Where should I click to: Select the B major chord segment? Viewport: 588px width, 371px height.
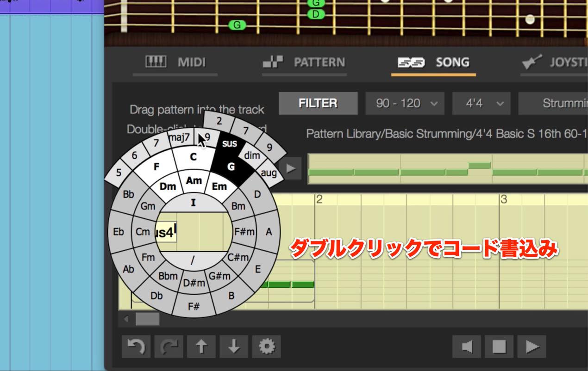click(x=231, y=296)
